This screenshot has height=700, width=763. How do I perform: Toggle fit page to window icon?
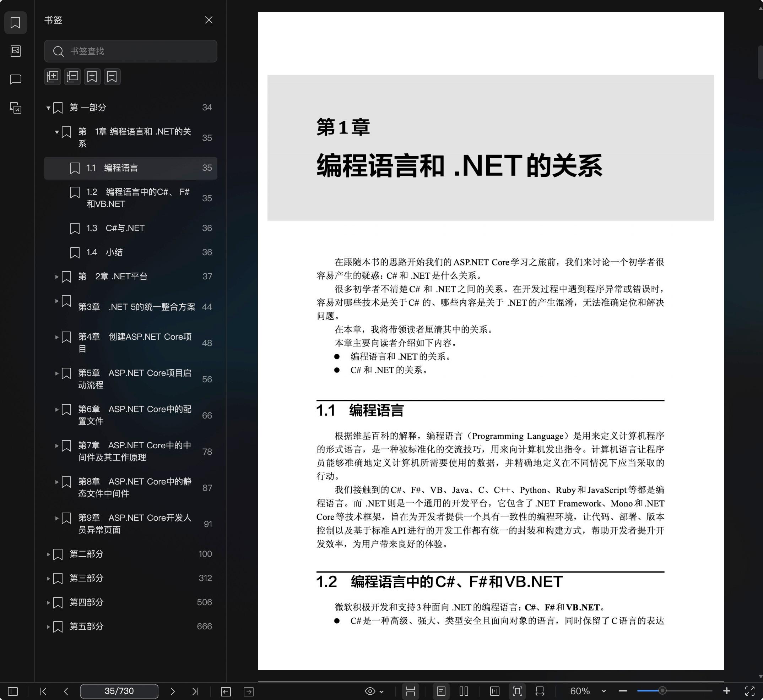tap(518, 691)
